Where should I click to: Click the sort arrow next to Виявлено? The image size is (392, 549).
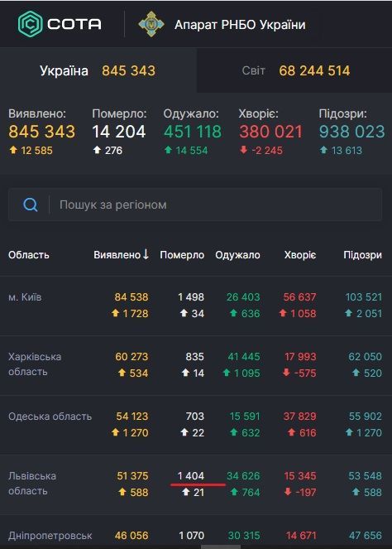pos(146,254)
